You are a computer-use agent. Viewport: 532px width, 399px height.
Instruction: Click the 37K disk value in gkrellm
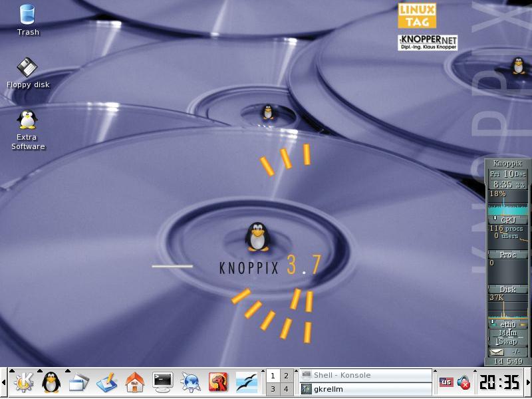tap(497, 297)
